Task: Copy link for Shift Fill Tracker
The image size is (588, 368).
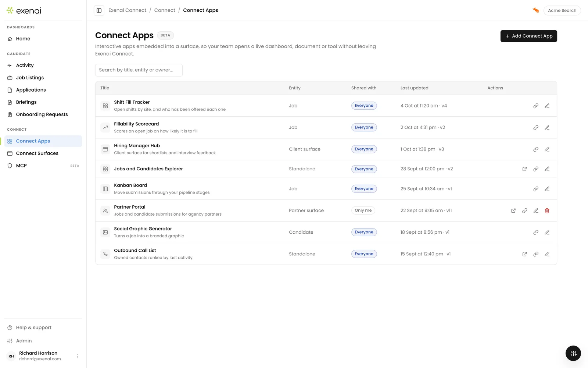Action: 536,106
